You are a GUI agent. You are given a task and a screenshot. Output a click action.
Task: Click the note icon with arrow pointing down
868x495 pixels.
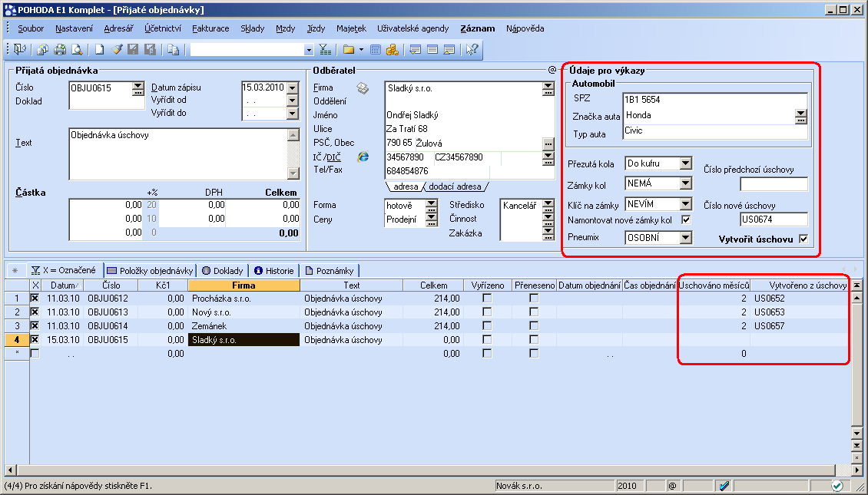(415, 50)
